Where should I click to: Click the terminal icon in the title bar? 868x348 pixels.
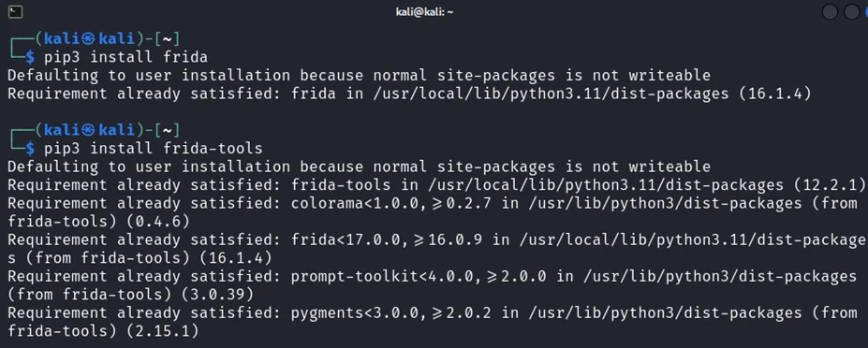(x=16, y=11)
